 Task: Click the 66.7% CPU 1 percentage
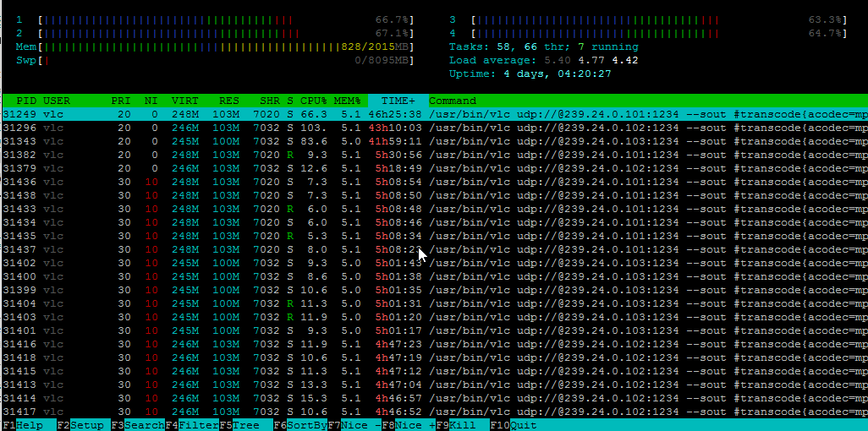pyautogui.click(x=392, y=20)
